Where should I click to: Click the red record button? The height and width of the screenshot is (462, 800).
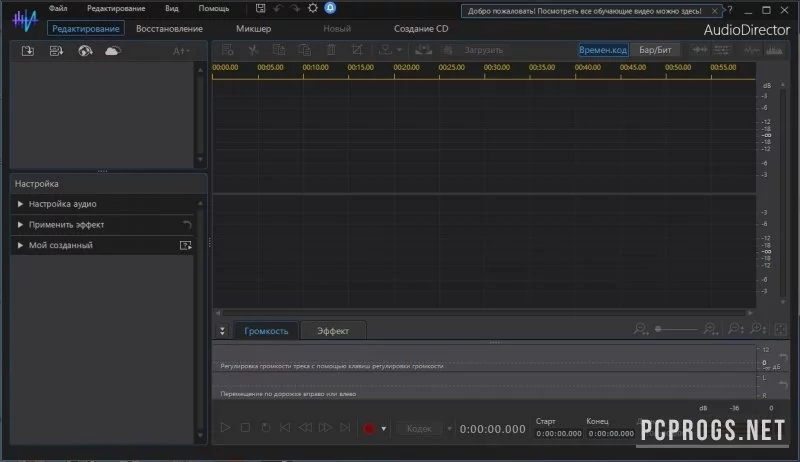point(369,428)
